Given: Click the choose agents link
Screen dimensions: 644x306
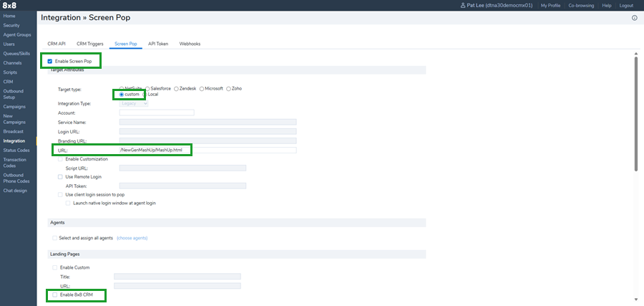Looking at the screenshot, I should pyautogui.click(x=132, y=238).
